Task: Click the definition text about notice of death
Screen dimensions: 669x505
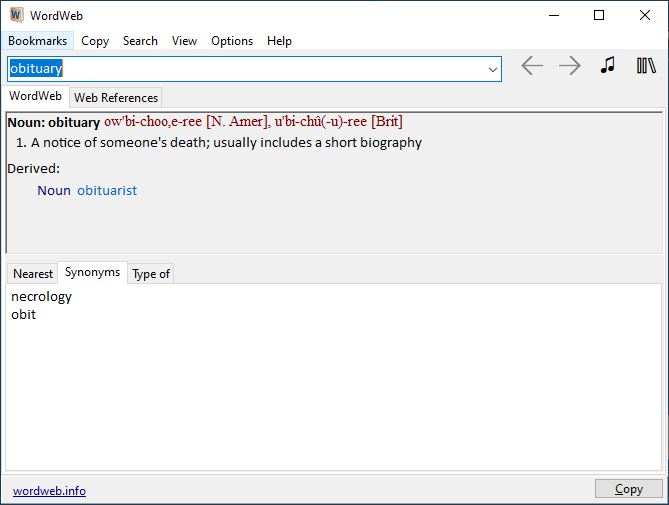Action: [226, 142]
